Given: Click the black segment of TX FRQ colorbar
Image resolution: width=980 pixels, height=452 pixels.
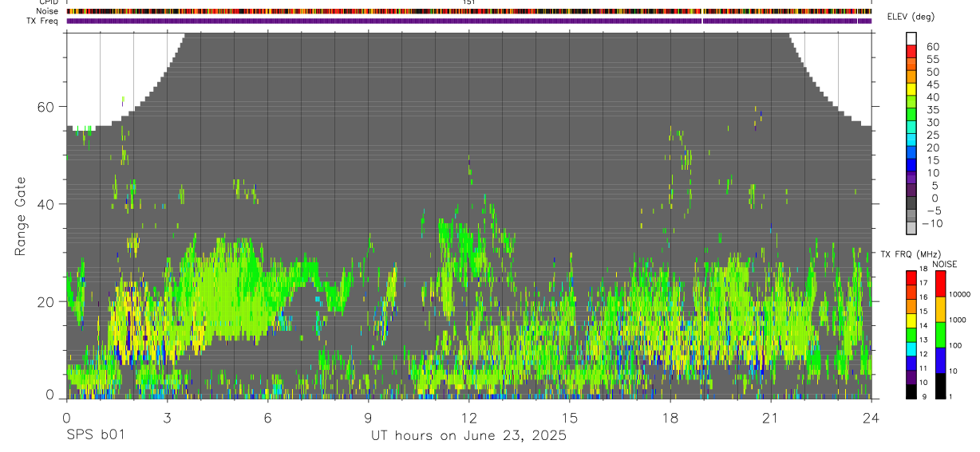Looking at the screenshot, I should (911, 391).
